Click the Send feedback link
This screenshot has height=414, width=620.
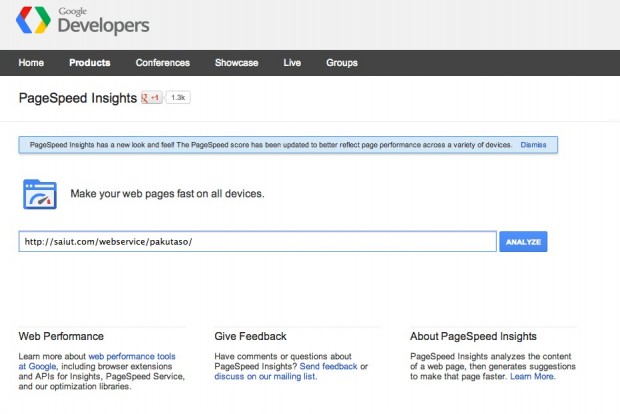click(x=331, y=366)
